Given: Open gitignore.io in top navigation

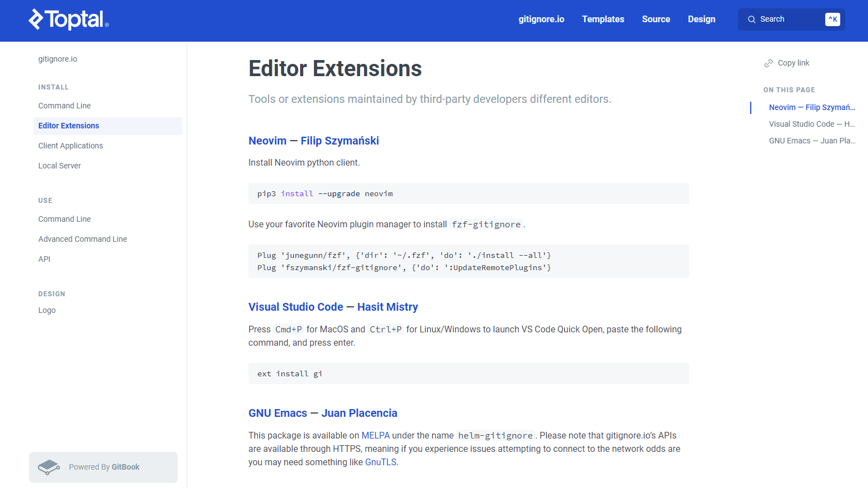Looking at the screenshot, I should [x=541, y=19].
